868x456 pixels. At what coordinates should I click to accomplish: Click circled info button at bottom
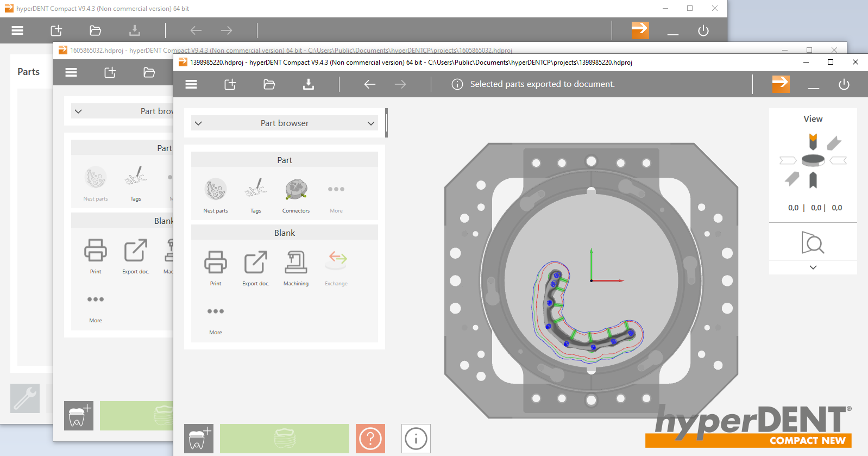click(x=416, y=439)
